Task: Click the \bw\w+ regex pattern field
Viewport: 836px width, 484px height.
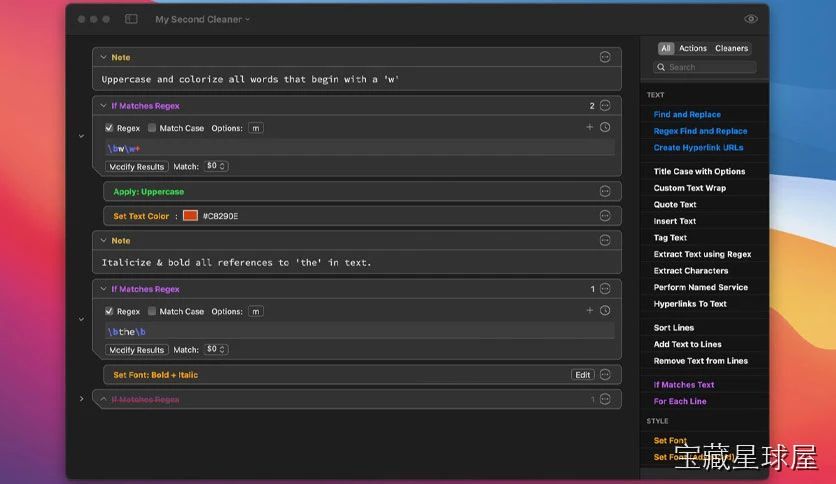Action: pos(359,148)
